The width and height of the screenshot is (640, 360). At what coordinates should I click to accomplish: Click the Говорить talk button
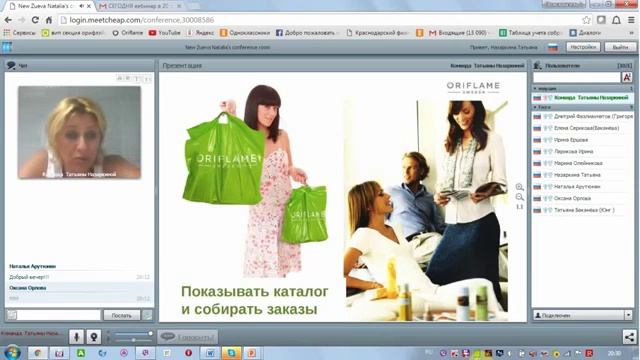(x=188, y=337)
